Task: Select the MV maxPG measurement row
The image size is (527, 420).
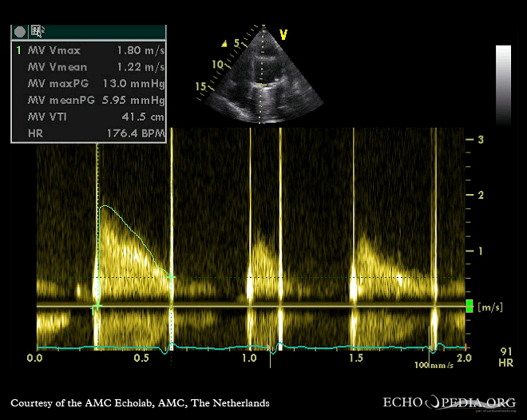Action: 88,84
